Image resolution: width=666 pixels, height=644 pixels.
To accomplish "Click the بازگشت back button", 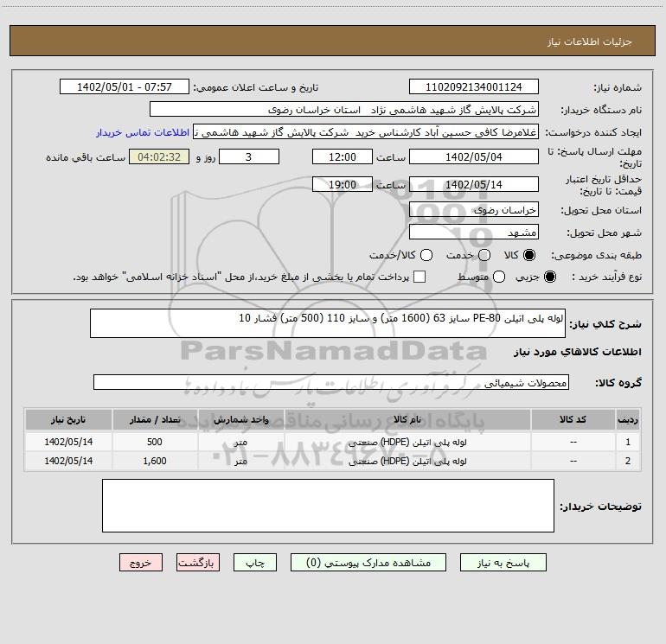I will point(197,562).
